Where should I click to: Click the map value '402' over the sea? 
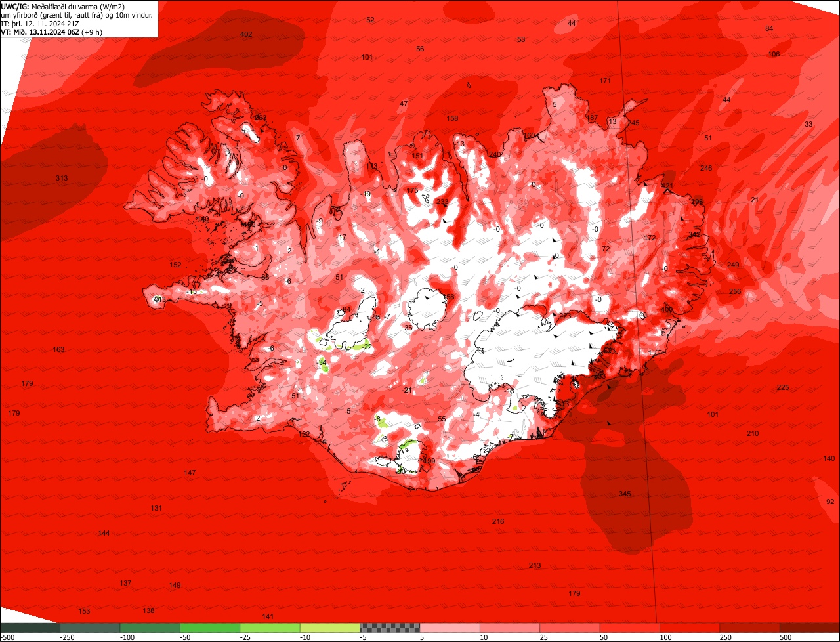246,34
